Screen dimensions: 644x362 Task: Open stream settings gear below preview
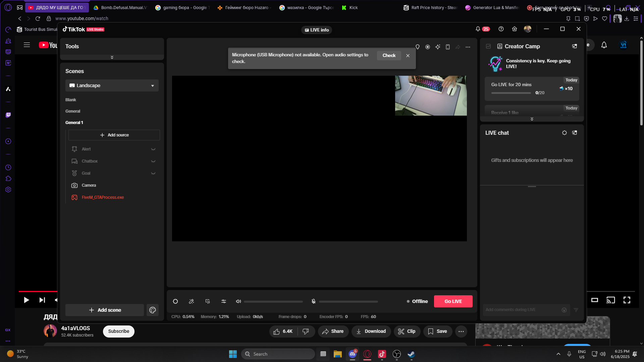[x=175, y=301]
